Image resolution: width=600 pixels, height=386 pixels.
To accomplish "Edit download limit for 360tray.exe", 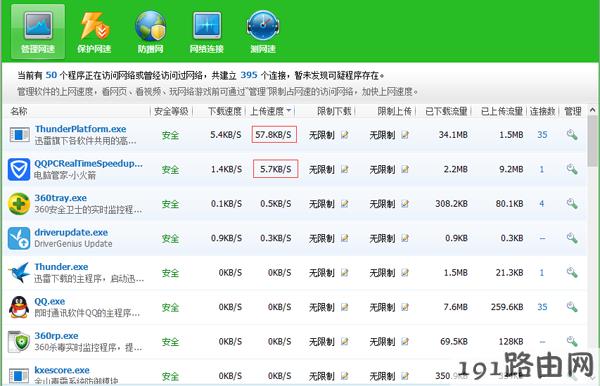I will click(344, 204).
